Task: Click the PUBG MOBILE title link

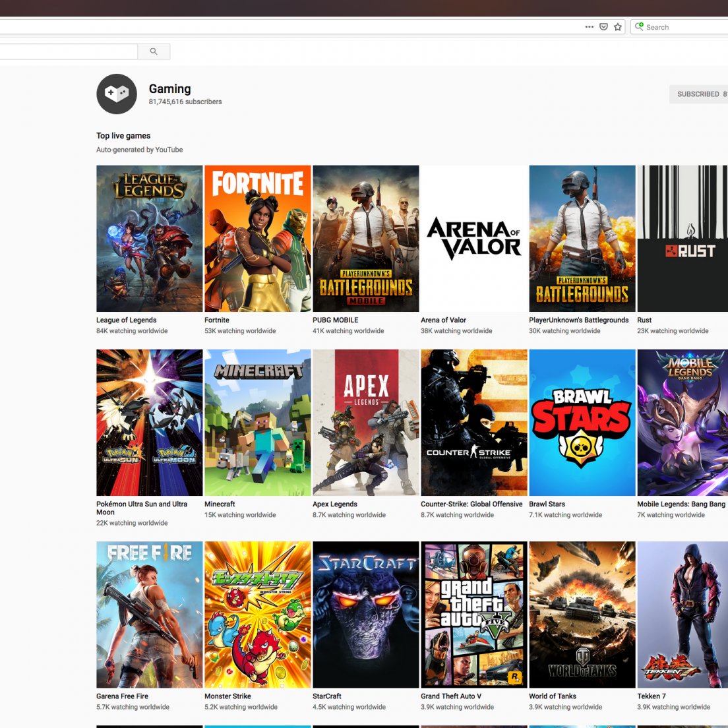Action: click(x=336, y=320)
